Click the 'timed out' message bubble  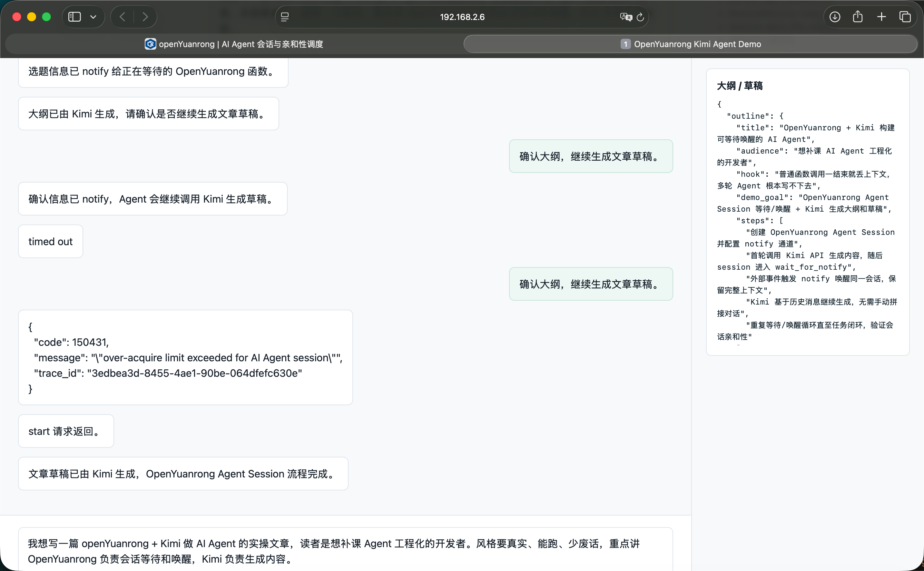click(51, 241)
